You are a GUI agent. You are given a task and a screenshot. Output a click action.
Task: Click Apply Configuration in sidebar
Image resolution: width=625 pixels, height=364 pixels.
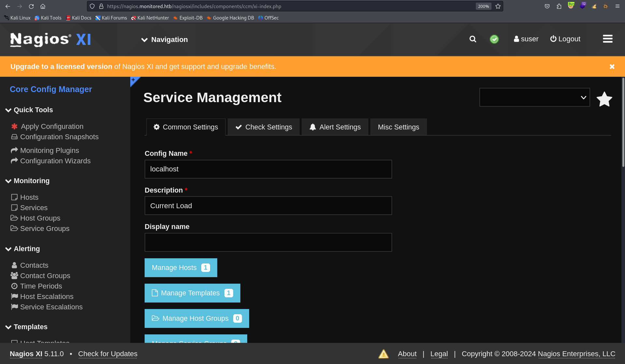pyautogui.click(x=48, y=127)
